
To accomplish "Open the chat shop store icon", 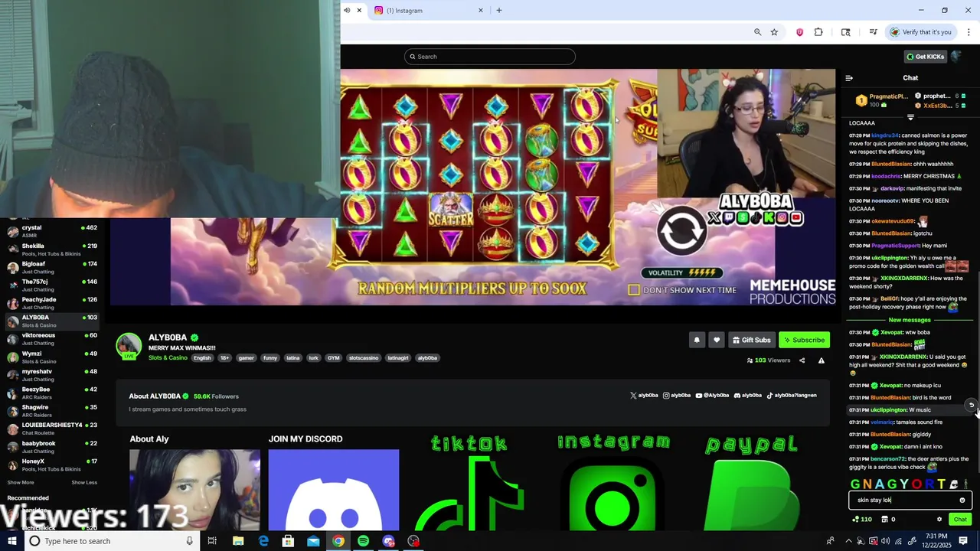I will pyautogui.click(x=885, y=520).
